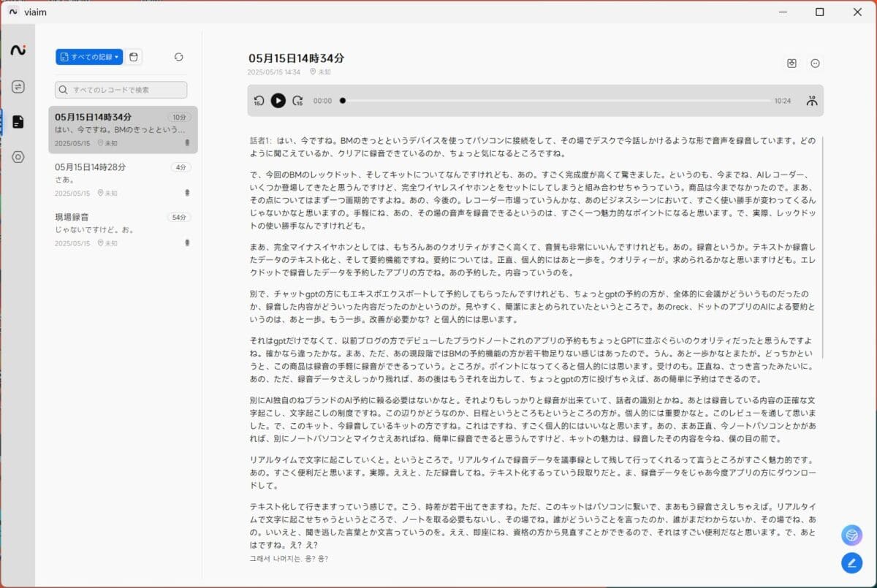Click the paragraph starting それはgptだけでなくて
The height and width of the screenshot is (588, 877).
point(532,360)
